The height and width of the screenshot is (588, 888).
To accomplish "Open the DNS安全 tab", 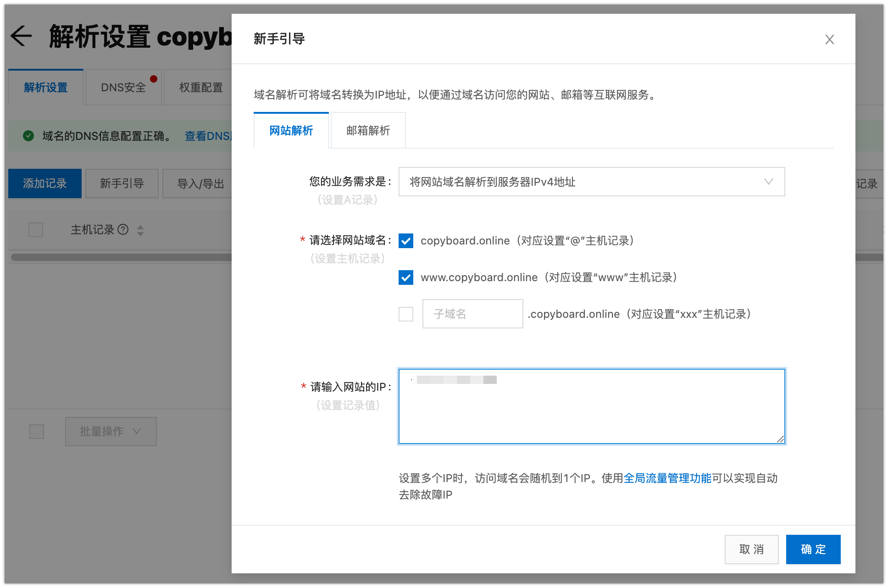I will (x=123, y=87).
